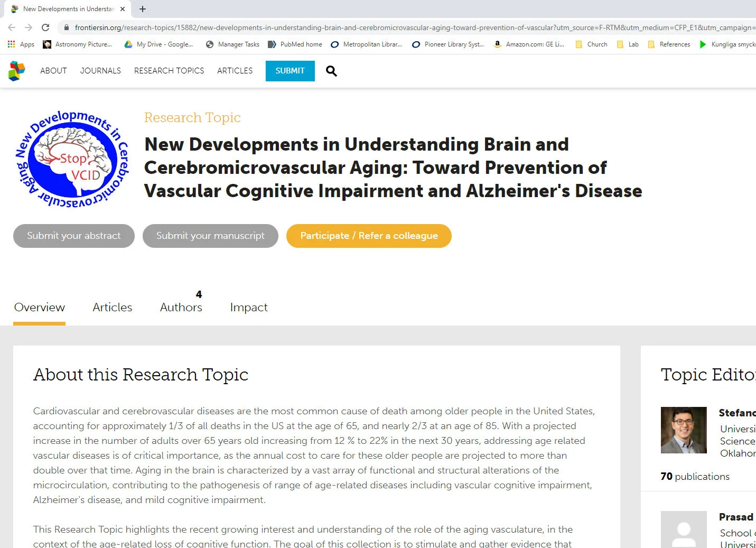Open the ABOUT menu

(53, 71)
